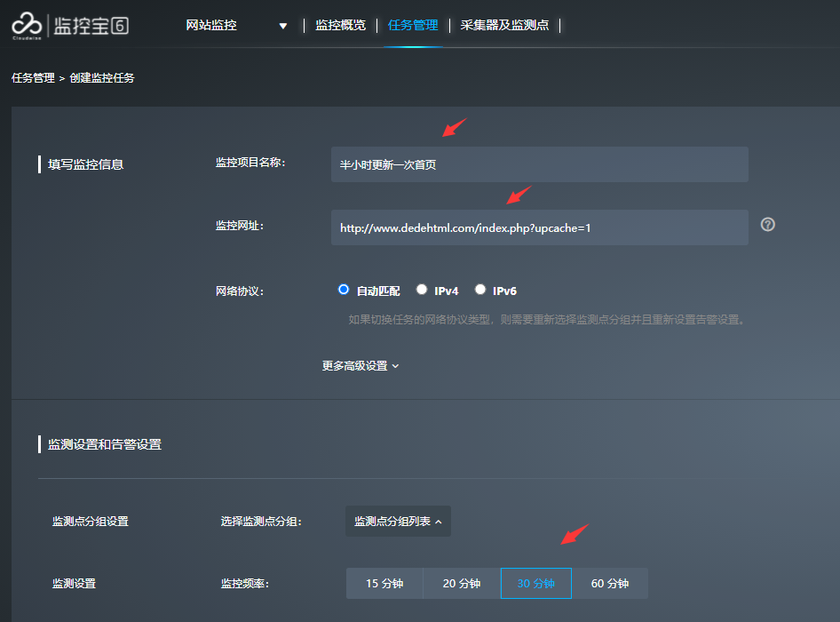Image resolution: width=840 pixels, height=622 pixels.
Task: Click the help question mark icon
Action: [768, 225]
